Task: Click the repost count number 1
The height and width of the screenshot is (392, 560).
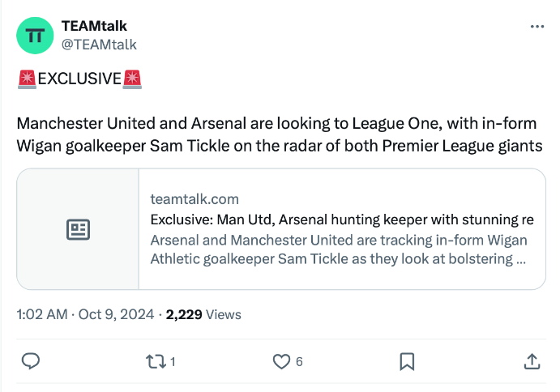Action: pyautogui.click(x=173, y=362)
